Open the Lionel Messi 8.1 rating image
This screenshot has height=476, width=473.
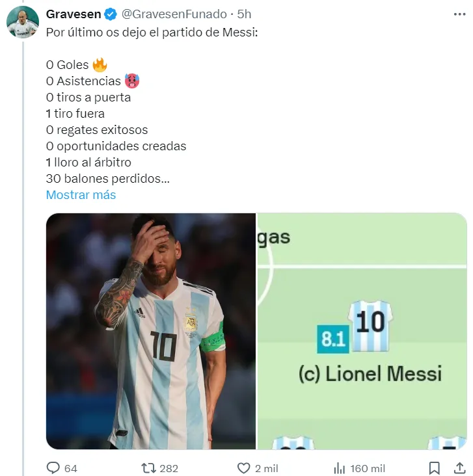tap(362, 331)
